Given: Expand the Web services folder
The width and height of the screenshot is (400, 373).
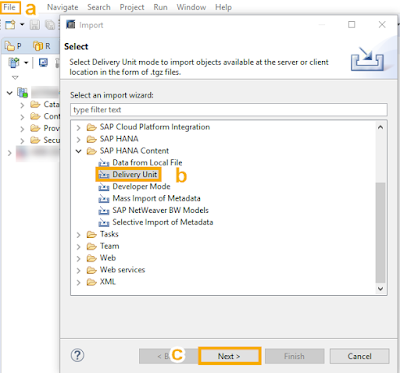Looking at the screenshot, I should click(x=79, y=271).
